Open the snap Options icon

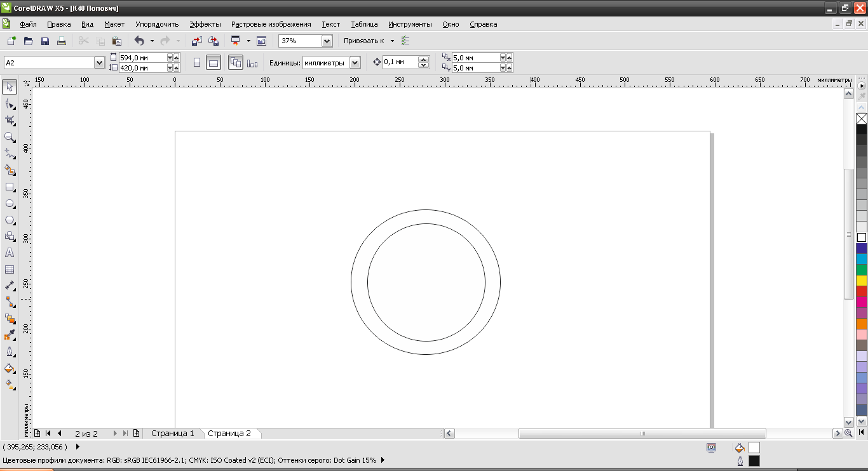(405, 41)
